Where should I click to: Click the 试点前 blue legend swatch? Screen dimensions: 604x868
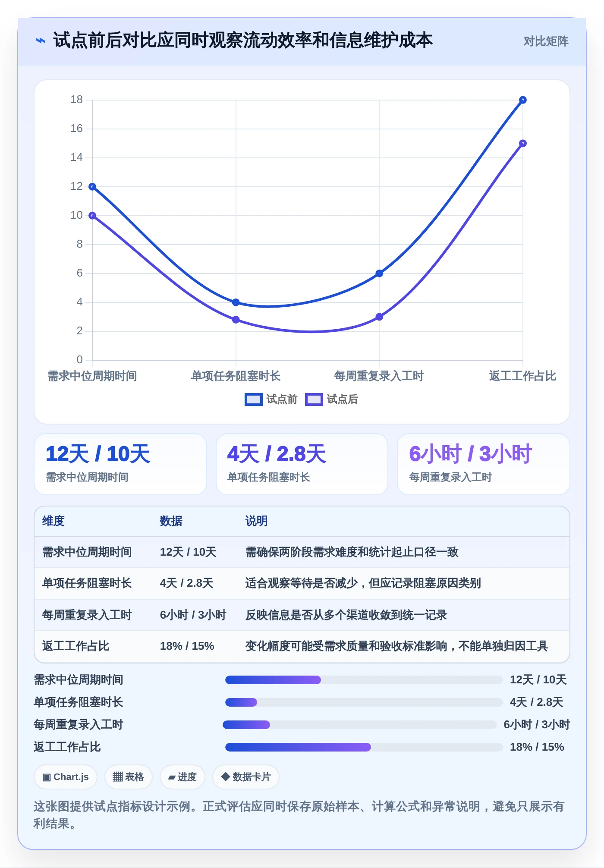(253, 399)
